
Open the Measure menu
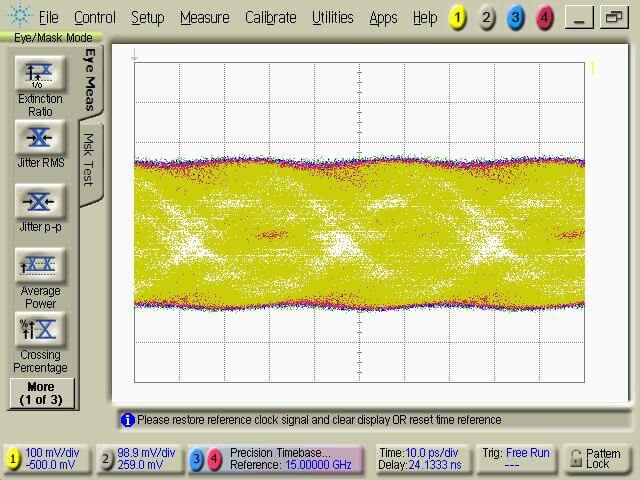204,18
